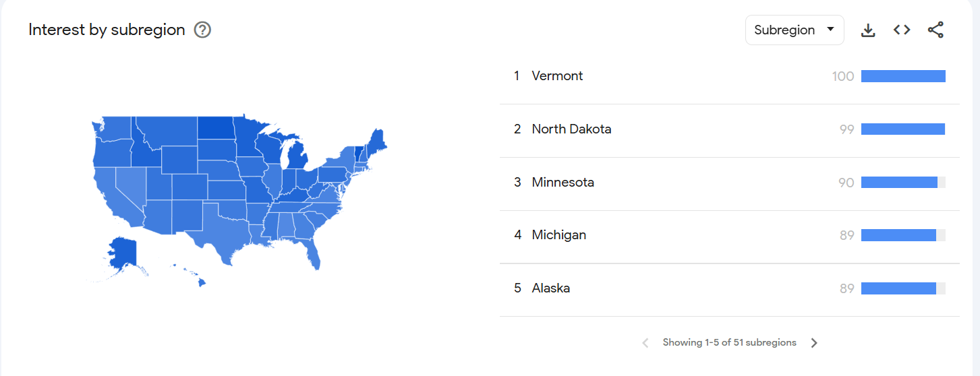Image resolution: width=980 pixels, height=376 pixels.
Task: Download the subregion data as CSV
Action: point(868,30)
